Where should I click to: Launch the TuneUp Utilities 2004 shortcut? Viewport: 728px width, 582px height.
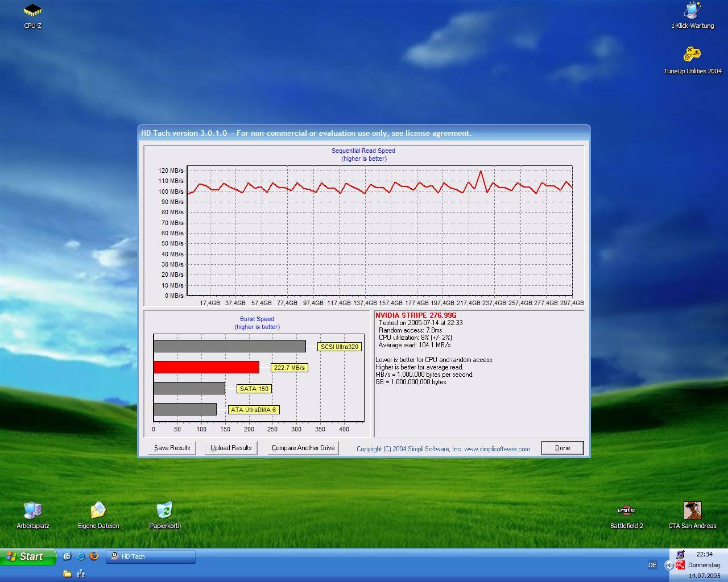click(x=692, y=60)
